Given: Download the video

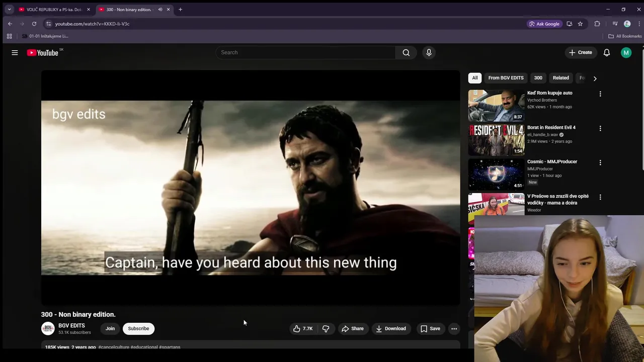Looking at the screenshot, I should coord(390,328).
